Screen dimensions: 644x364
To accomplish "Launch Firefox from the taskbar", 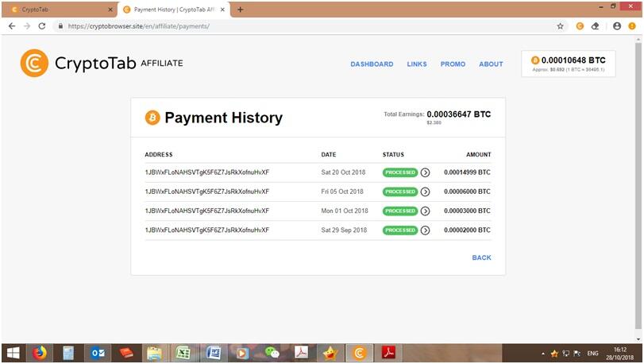I will tap(40, 353).
